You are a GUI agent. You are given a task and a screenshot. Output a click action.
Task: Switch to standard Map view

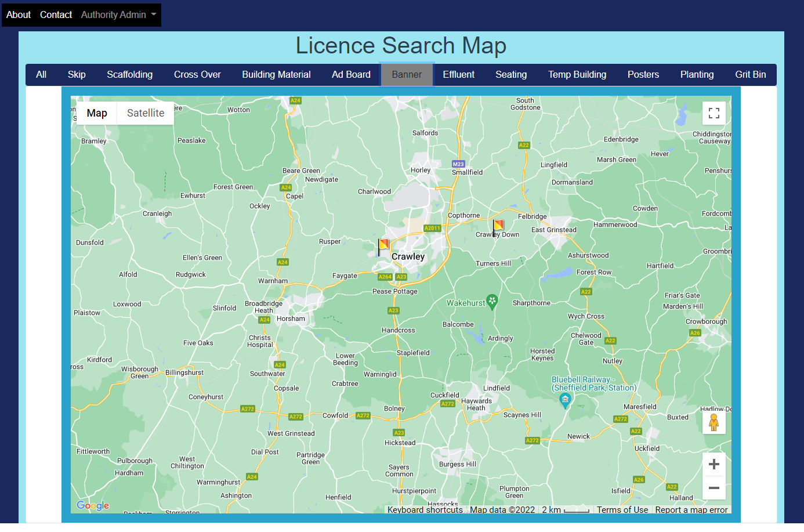click(97, 113)
